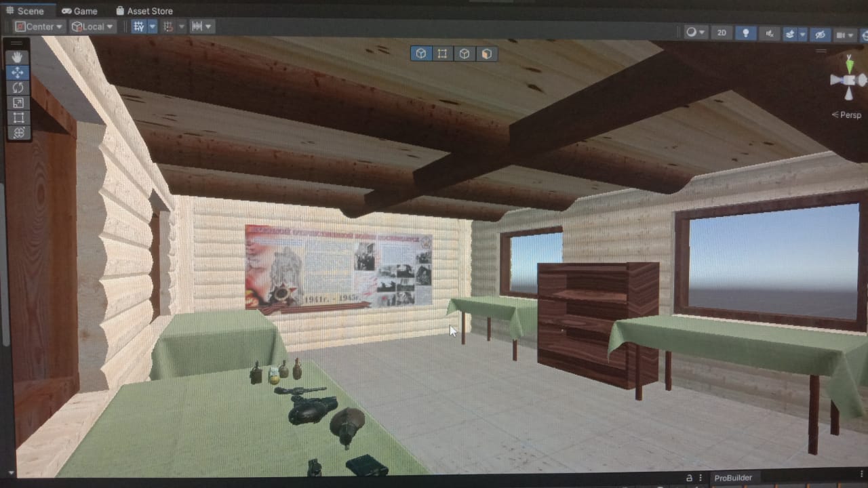
Task: Select the Hand (View) tool
Action: 18,58
